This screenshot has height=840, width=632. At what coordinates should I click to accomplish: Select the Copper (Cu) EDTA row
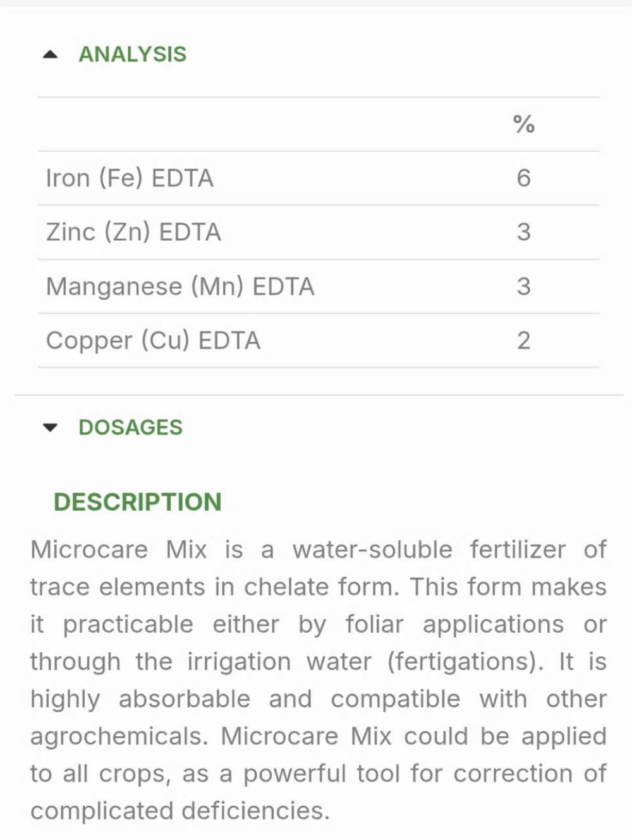tap(319, 341)
